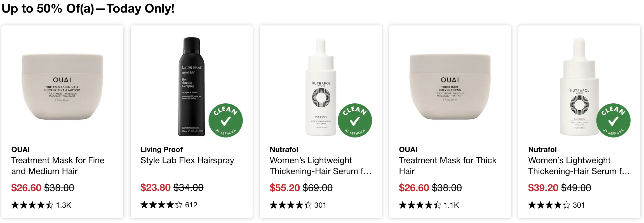Open the $39.20 Nutrafol hair serum bottle image
Screen dimensions: 644x223
tap(579, 87)
